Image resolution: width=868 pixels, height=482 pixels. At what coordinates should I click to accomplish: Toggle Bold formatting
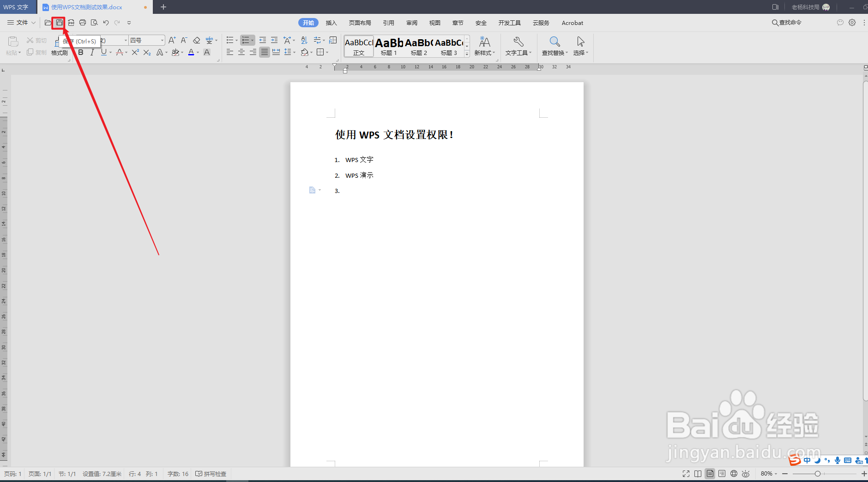coord(81,52)
